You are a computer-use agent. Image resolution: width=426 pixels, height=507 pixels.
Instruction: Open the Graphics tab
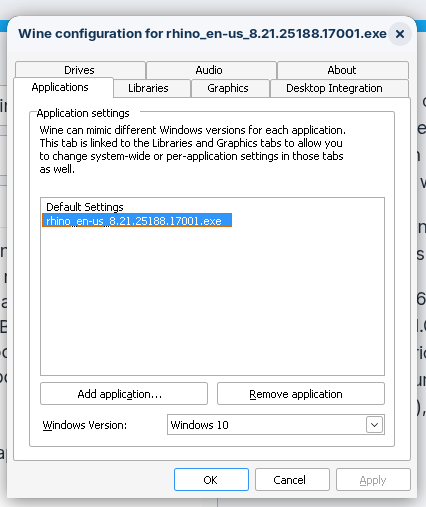[228, 88]
